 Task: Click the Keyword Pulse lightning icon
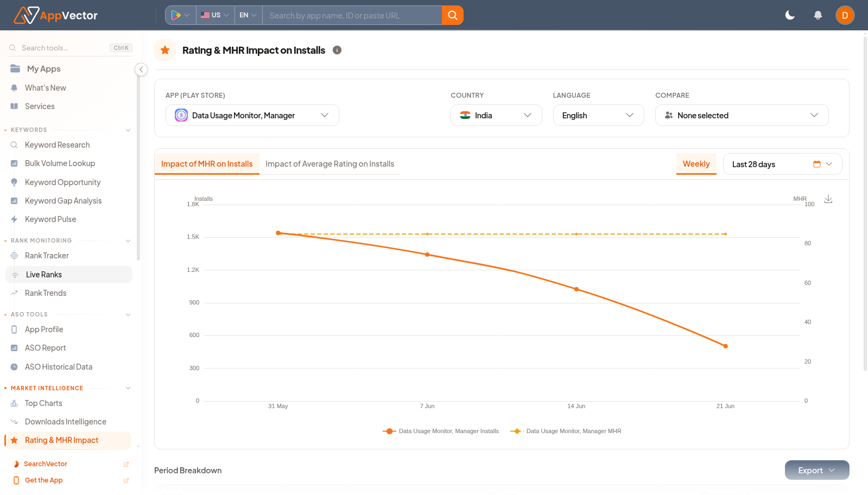click(x=14, y=219)
